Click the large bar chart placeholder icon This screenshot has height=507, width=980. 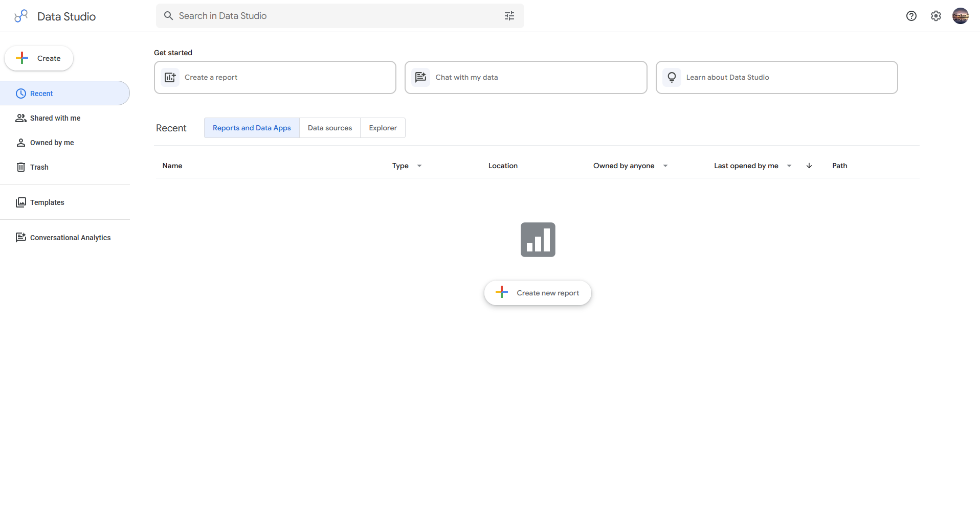538,240
